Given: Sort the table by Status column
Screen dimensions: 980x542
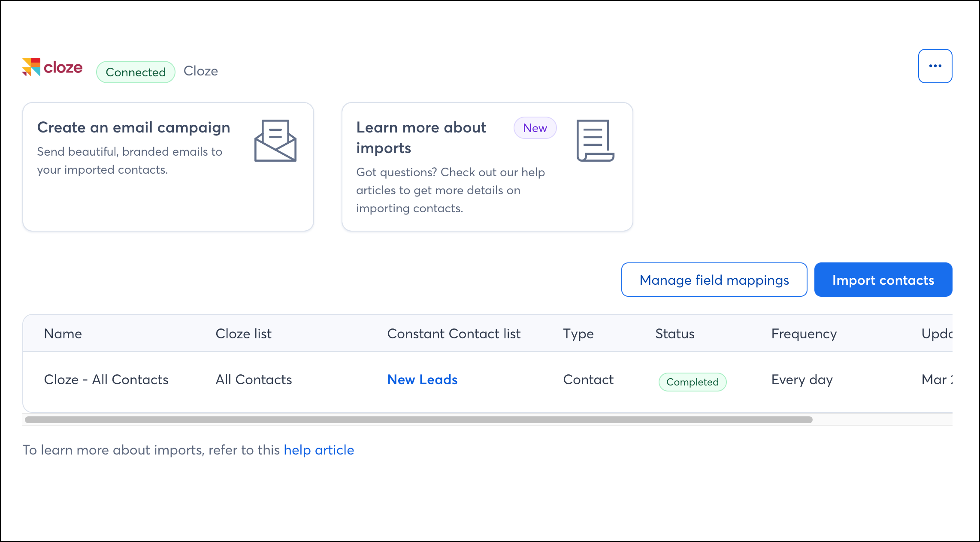Looking at the screenshot, I should click(675, 334).
